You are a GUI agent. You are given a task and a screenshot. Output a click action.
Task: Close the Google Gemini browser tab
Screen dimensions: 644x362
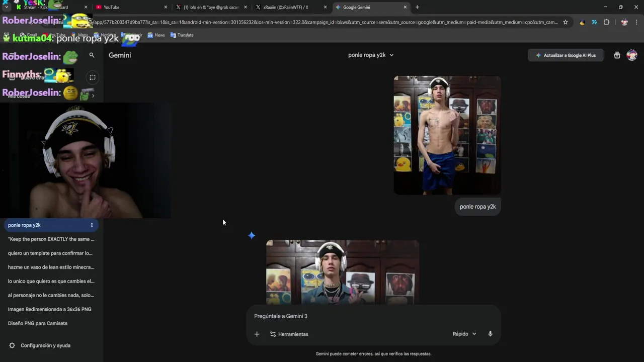405,7
